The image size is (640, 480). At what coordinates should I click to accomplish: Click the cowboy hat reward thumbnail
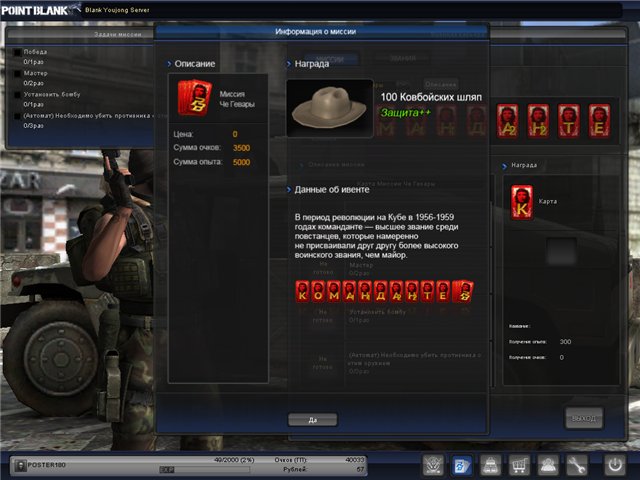pos(330,108)
